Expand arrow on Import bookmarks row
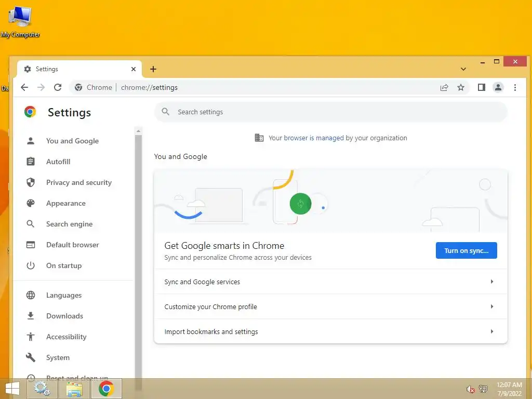 491,331
